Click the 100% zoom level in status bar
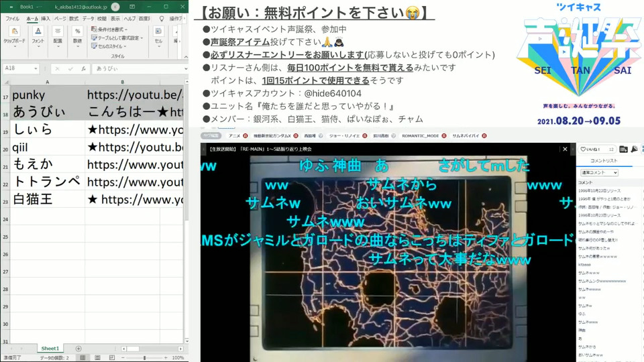This screenshot has height=362, width=644. click(x=178, y=358)
